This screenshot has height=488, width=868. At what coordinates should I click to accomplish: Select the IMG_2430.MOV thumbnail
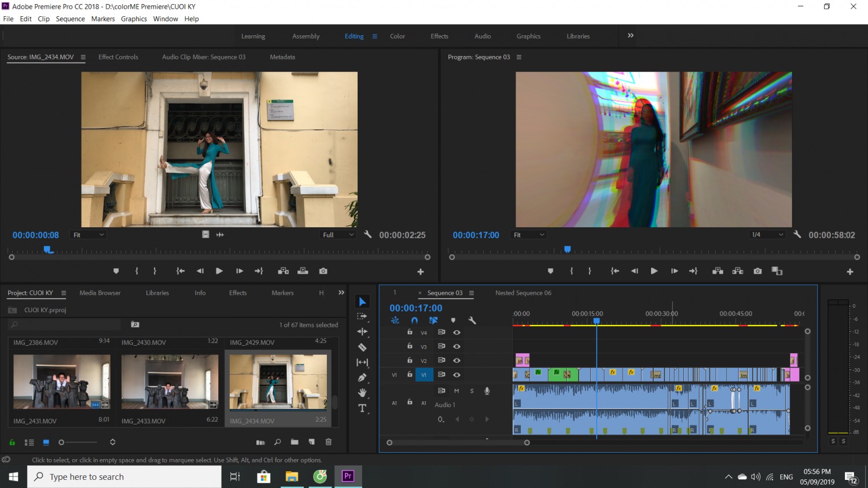pyautogui.click(x=170, y=382)
